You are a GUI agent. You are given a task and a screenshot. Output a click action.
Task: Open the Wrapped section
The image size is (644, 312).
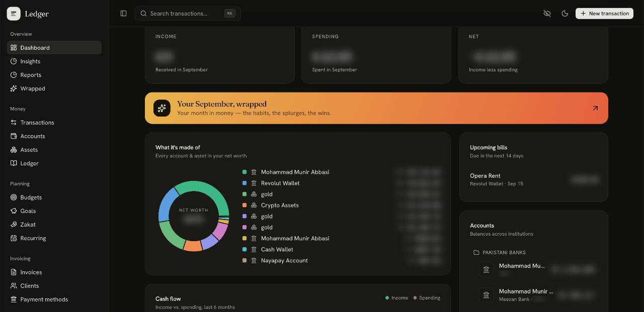click(54, 88)
